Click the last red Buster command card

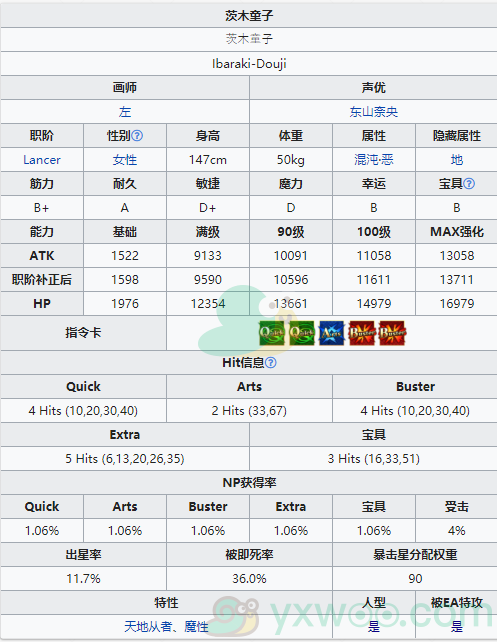tap(392, 333)
